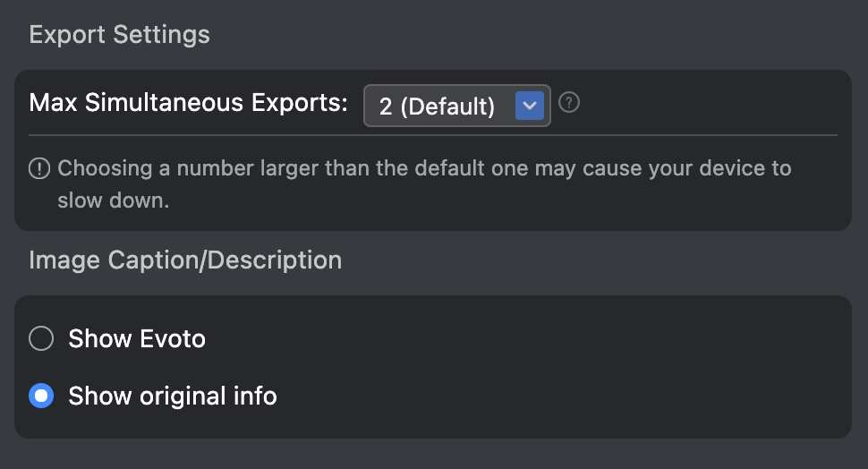Select the Show Evoto radio button

click(x=41, y=338)
